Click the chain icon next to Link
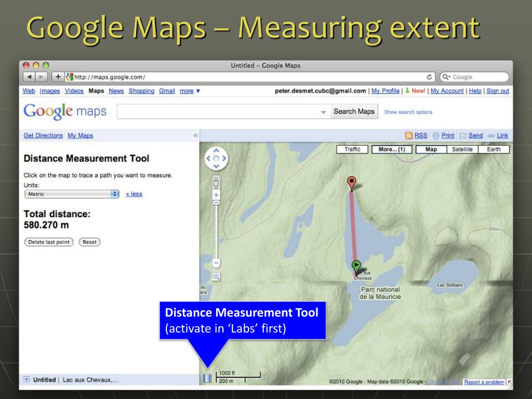The width and height of the screenshot is (532, 399). [x=491, y=136]
